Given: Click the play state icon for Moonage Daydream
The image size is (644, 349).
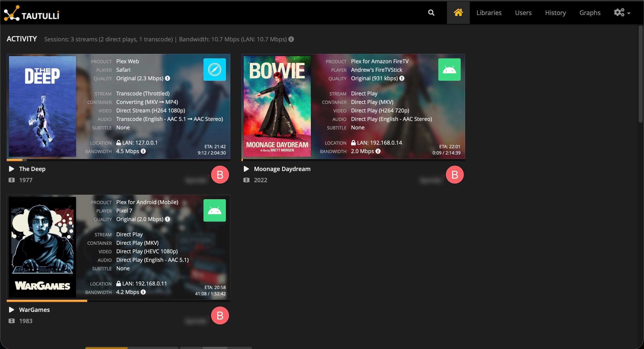Looking at the screenshot, I should coord(246,169).
